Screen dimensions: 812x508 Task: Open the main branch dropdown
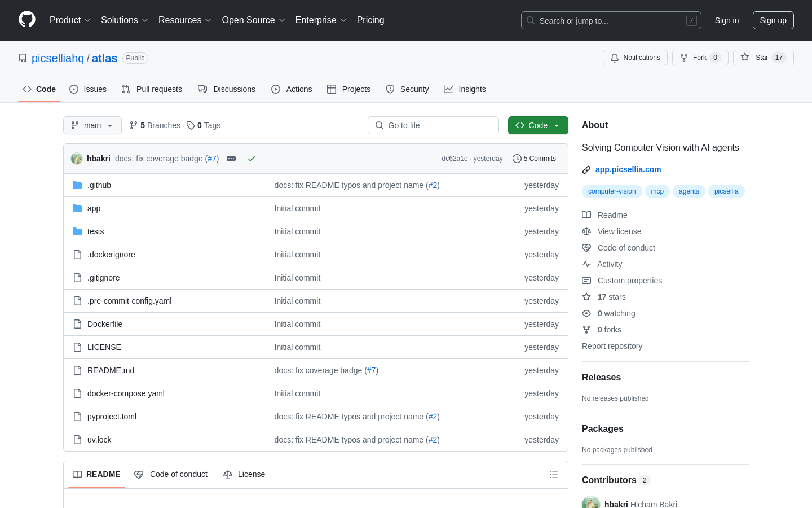click(92, 125)
